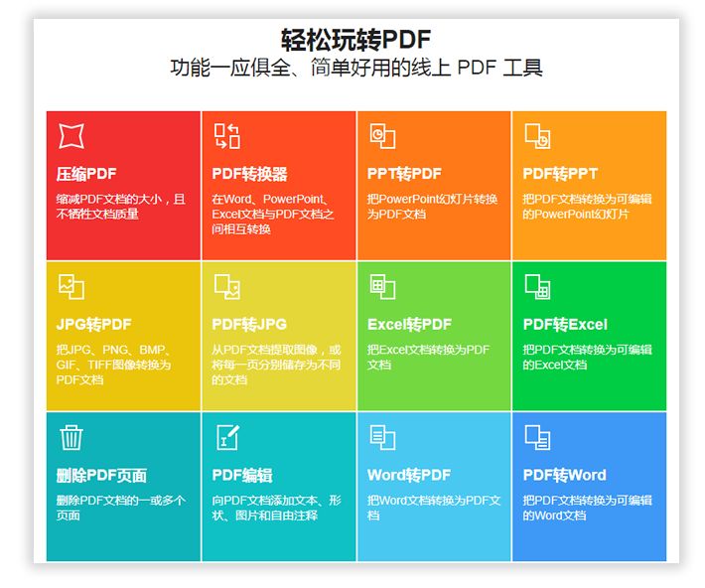Click the PDF转Excel icon

(x=537, y=286)
